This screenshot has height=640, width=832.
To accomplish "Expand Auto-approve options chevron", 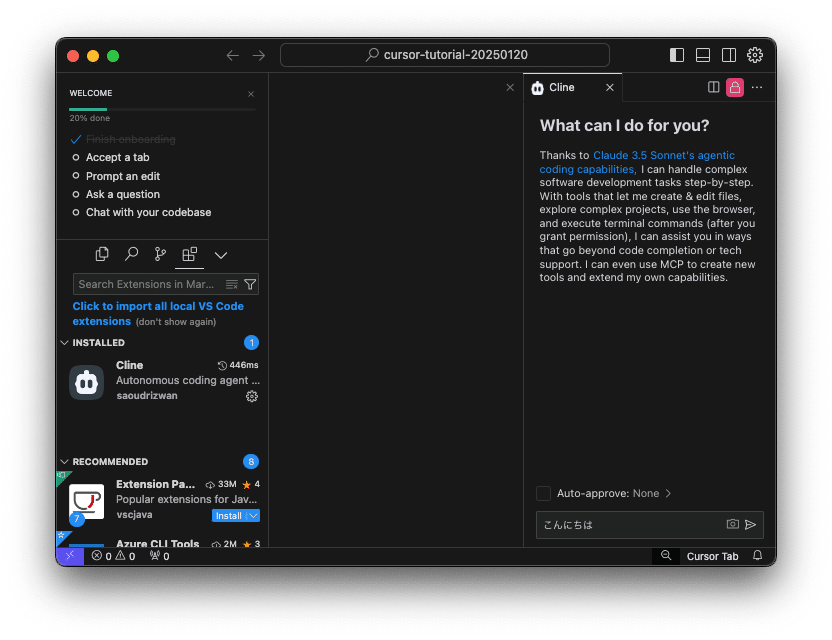I will pos(668,494).
